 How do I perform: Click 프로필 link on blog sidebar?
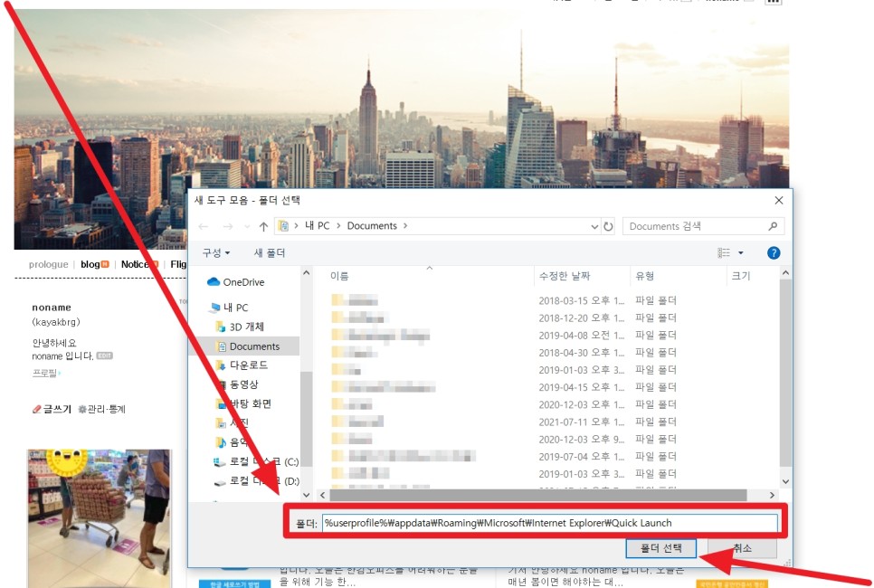tap(46, 373)
